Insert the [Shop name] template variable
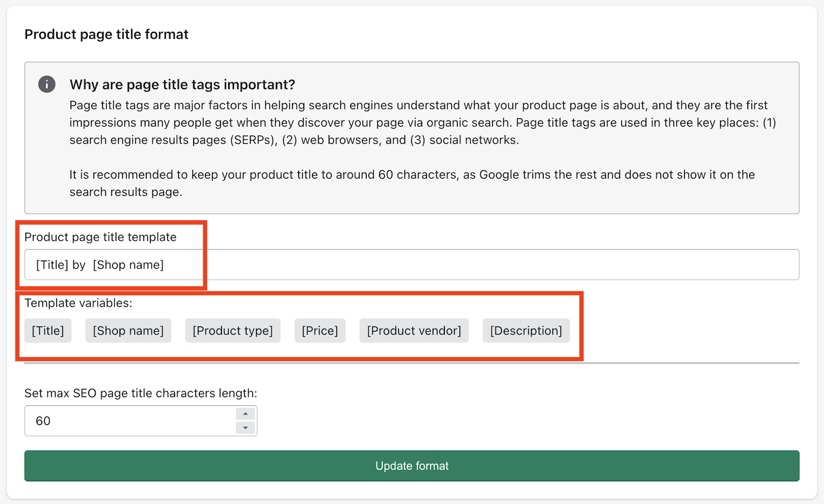Screen dimensions: 824x504 (x=128, y=331)
